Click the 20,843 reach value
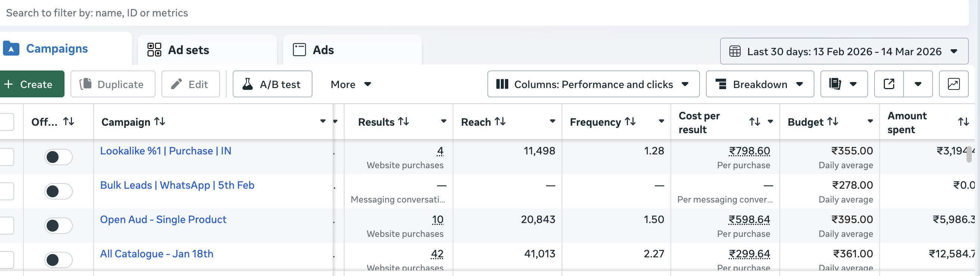This screenshot has height=276, width=980. [538, 219]
